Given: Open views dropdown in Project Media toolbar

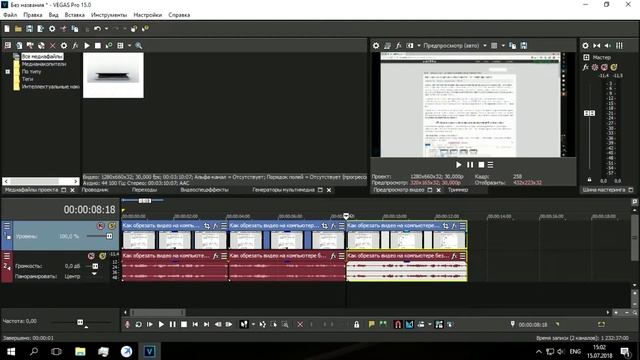Looking at the screenshot, I should pyautogui.click(x=129, y=46).
